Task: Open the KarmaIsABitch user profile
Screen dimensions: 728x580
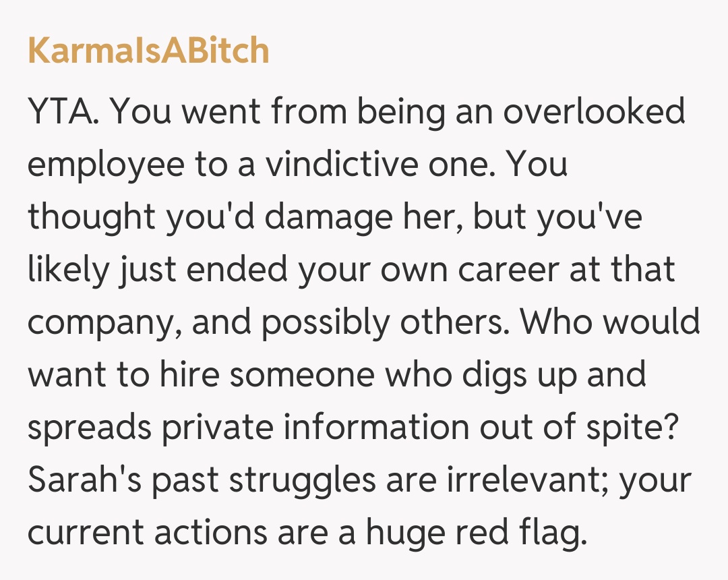Action: [148, 52]
